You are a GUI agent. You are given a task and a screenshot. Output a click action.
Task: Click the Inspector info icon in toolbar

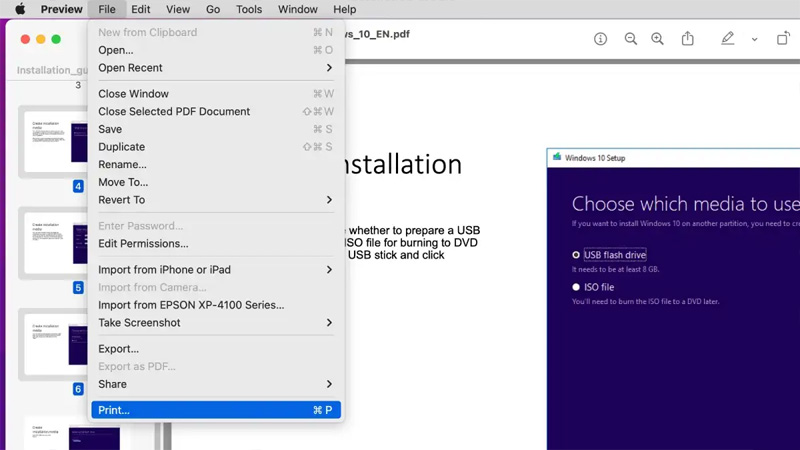coord(600,39)
